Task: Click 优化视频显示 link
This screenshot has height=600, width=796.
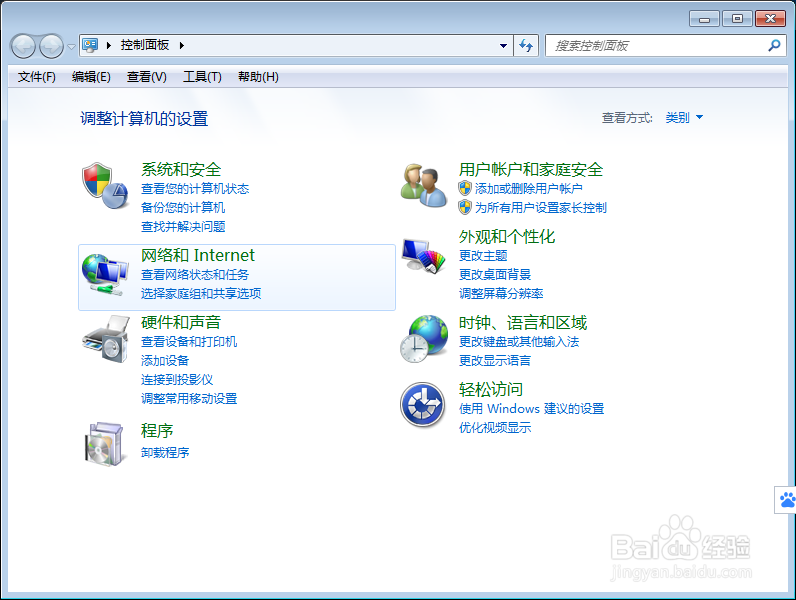Action: [495, 427]
